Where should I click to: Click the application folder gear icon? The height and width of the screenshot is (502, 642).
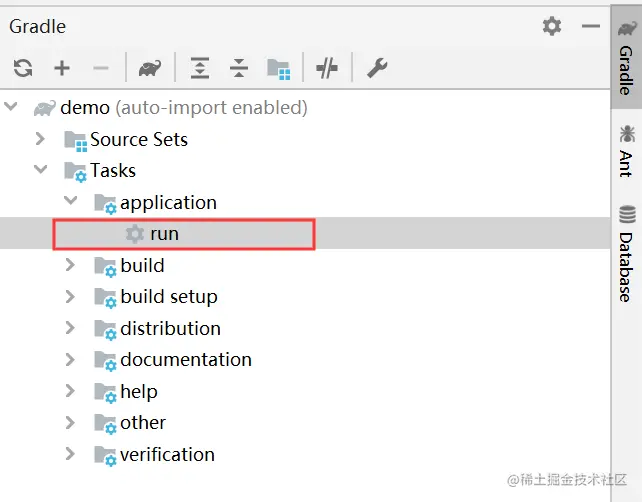[x=106, y=204]
